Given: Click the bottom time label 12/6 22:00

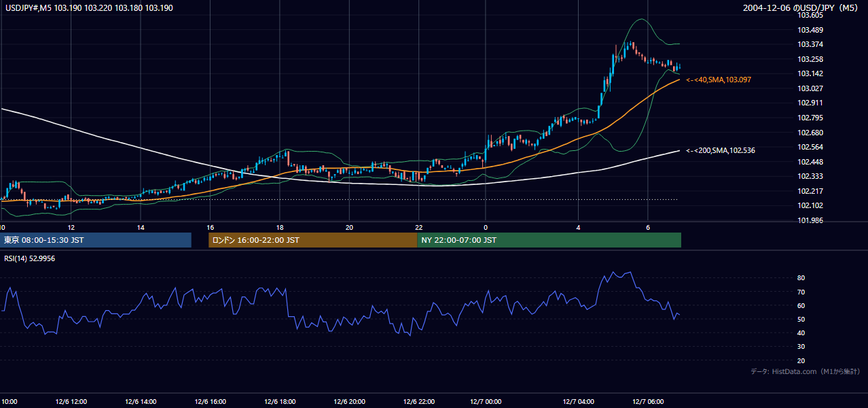Looking at the screenshot, I should pos(418,402).
